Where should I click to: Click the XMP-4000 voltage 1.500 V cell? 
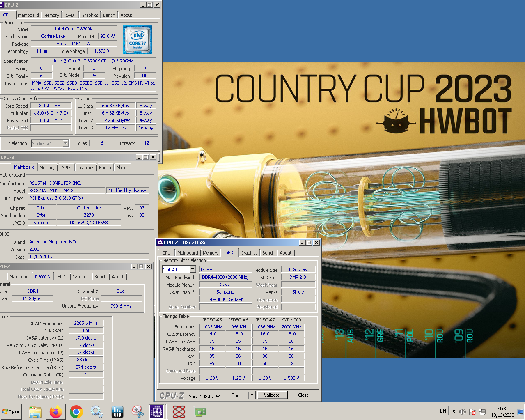pos(291,378)
